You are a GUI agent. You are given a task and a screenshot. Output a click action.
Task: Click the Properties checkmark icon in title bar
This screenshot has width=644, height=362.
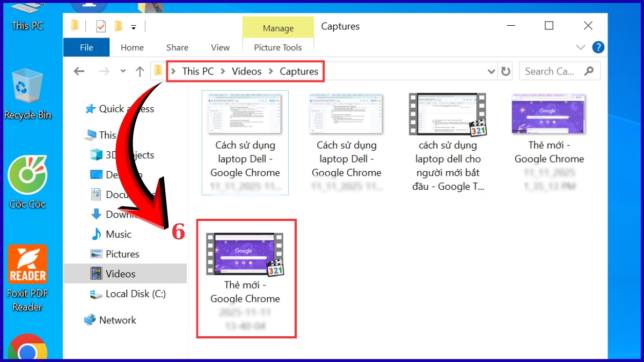pyautogui.click(x=100, y=26)
